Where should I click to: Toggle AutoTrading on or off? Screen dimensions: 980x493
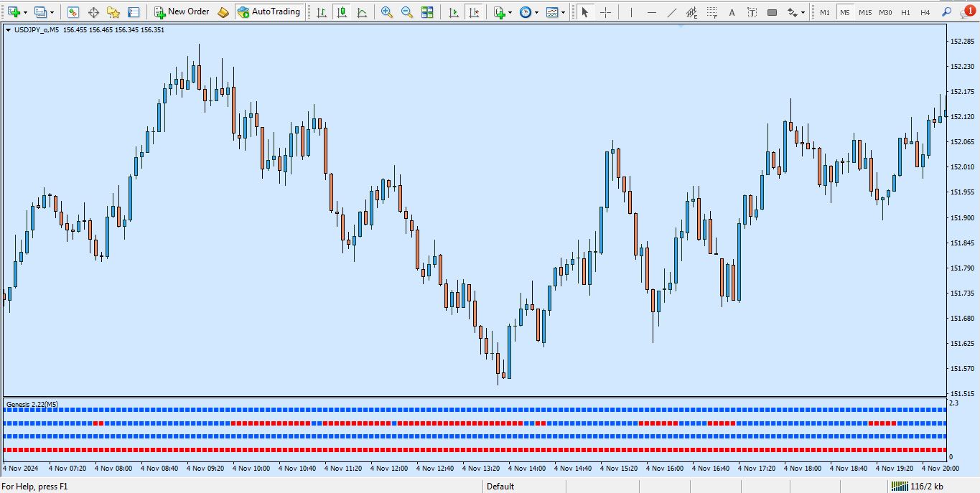tap(269, 12)
